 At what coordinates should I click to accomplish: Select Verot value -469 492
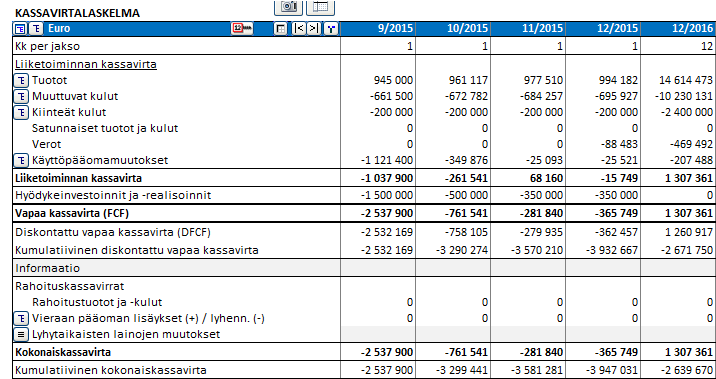click(691, 144)
